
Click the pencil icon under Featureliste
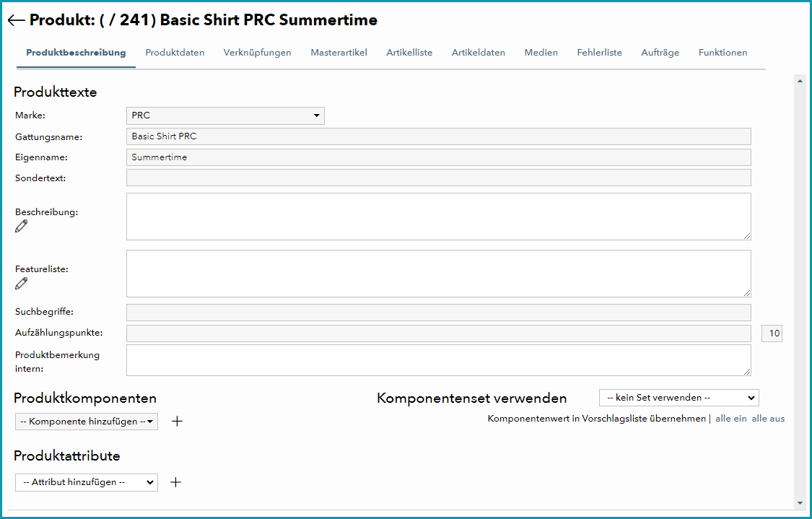(21, 284)
